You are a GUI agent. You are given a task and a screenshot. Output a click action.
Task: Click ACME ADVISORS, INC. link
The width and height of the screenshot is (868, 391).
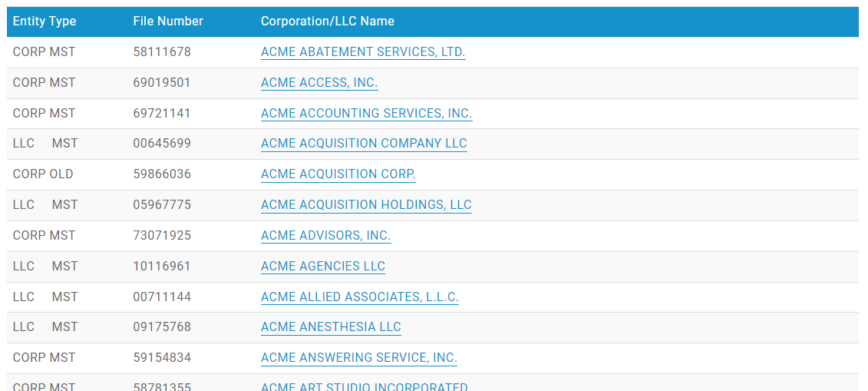[x=325, y=236]
